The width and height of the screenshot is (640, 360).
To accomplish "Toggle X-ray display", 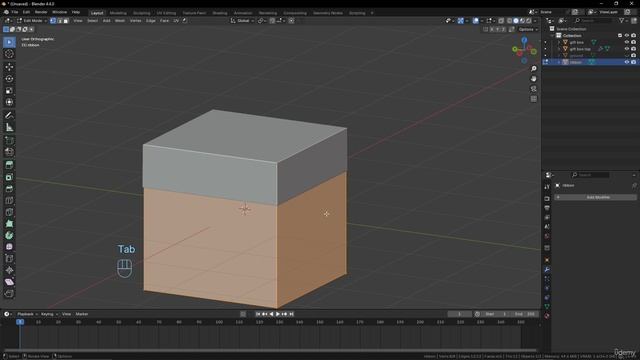I will pos(501,20).
